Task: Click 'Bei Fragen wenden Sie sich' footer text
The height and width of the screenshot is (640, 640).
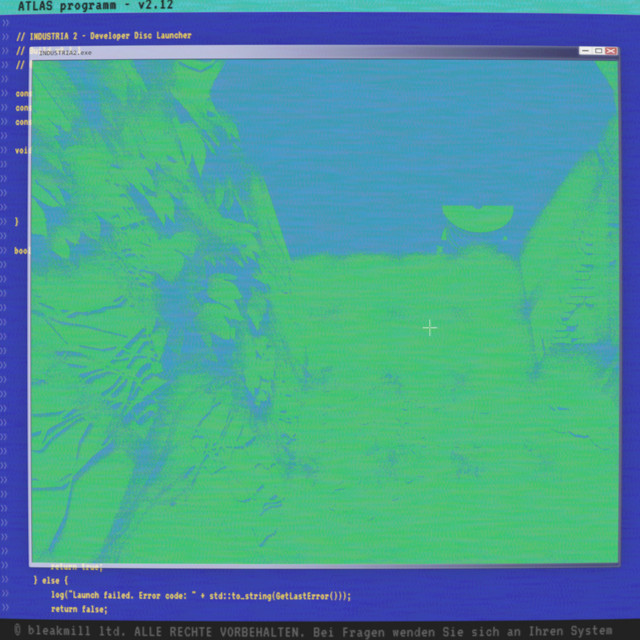Action: (x=412, y=631)
